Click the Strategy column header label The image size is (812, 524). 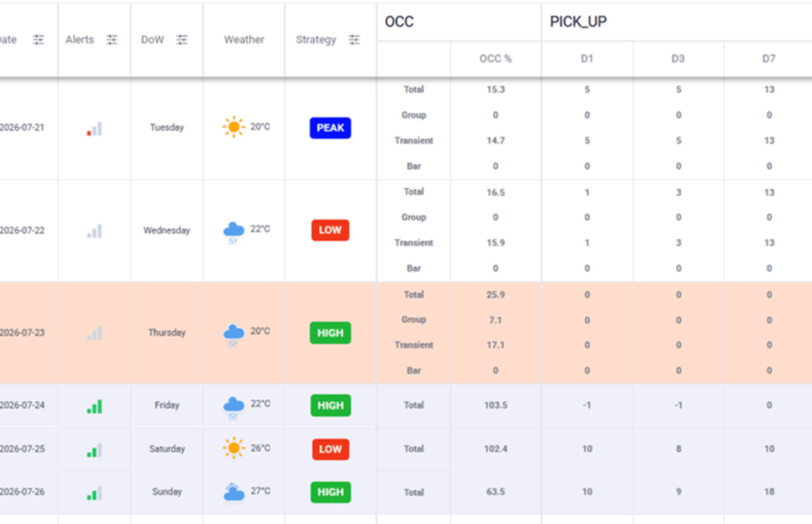tap(316, 40)
